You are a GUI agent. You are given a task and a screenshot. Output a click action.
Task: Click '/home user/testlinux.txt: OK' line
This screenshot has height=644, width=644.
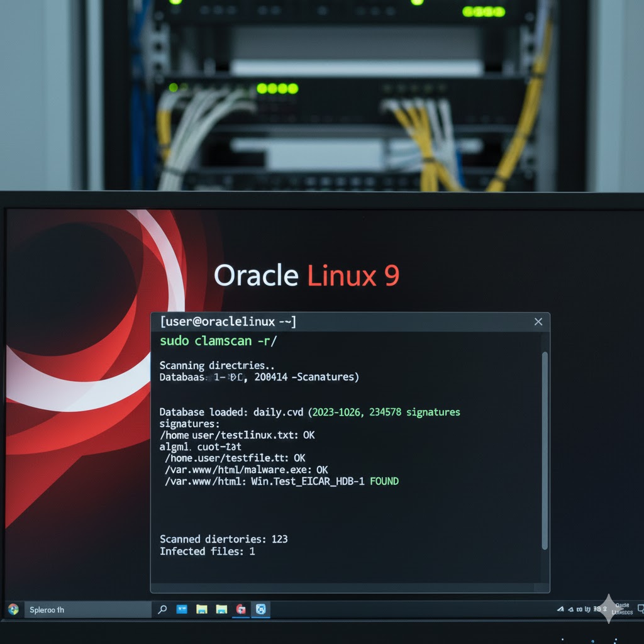coord(237,435)
